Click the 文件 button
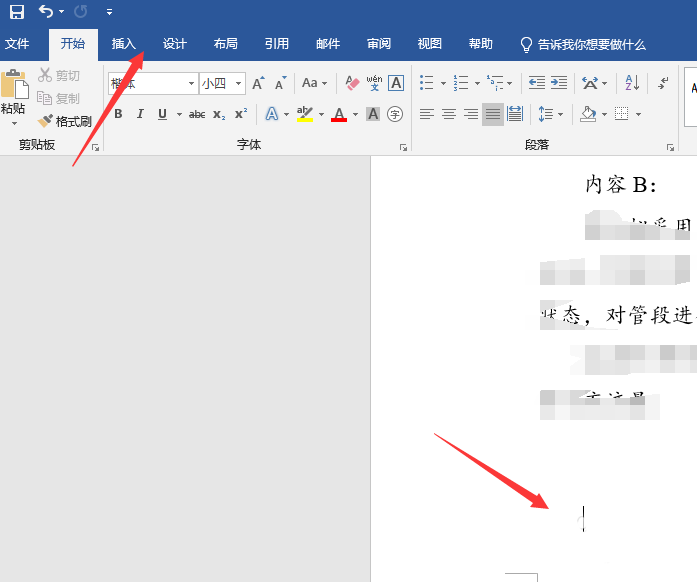 pyautogui.click(x=17, y=44)
